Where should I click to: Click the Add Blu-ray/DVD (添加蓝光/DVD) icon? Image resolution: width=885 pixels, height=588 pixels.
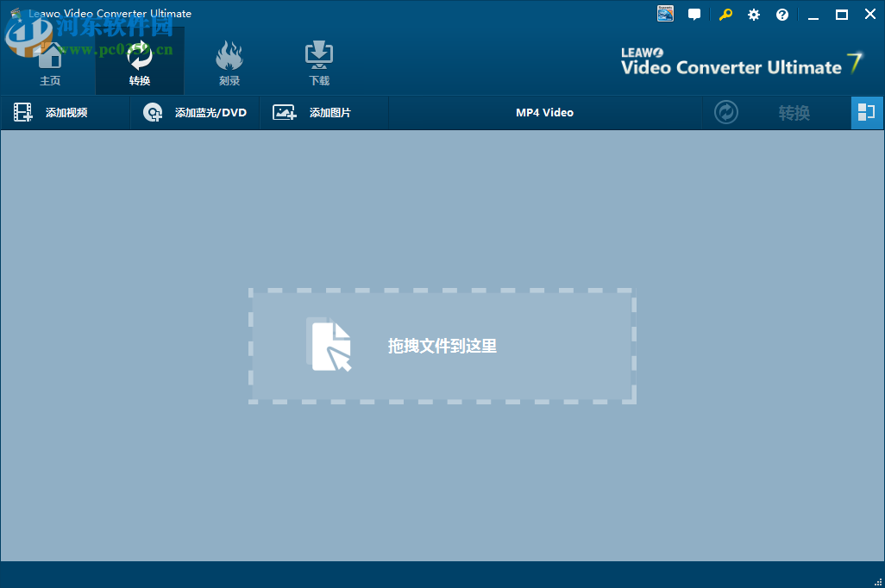(153, 112)
